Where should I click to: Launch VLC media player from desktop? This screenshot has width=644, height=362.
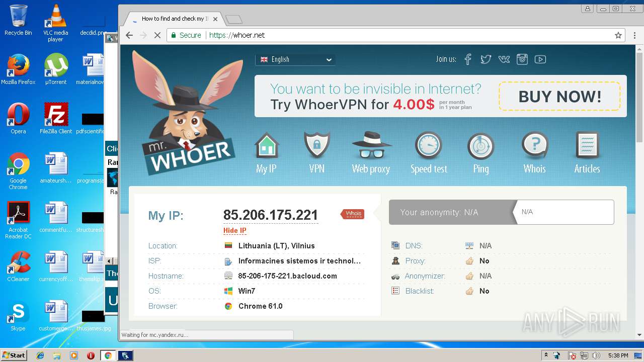coord(55,23)
